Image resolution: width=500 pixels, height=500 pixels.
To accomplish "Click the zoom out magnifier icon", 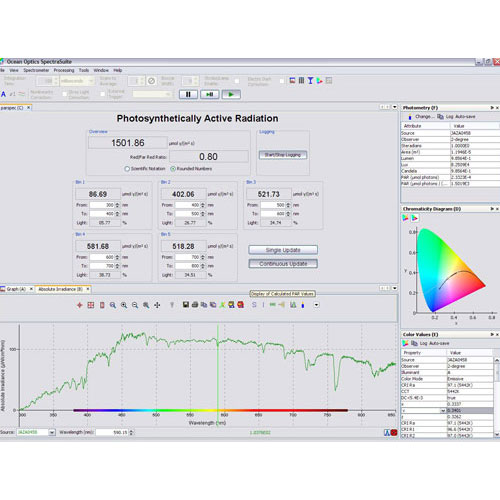I will point(135,305).
